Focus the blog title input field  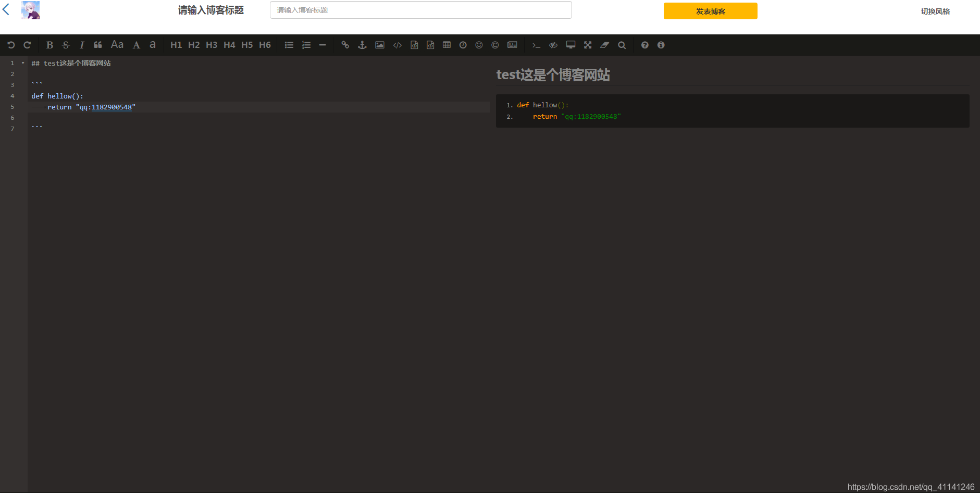coord(421,10)
